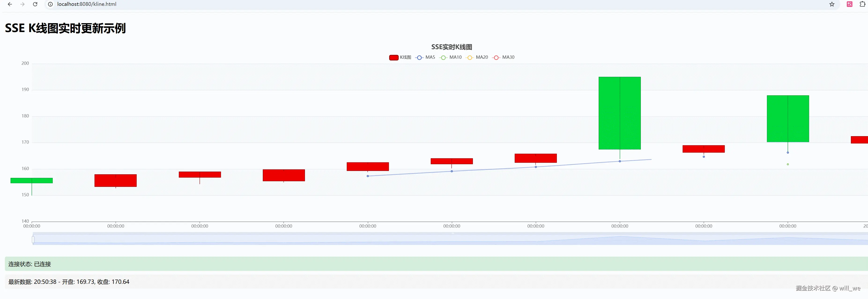Bookmark this page with star icon
Screen dimensions: 868x299
tap(832, 4)
